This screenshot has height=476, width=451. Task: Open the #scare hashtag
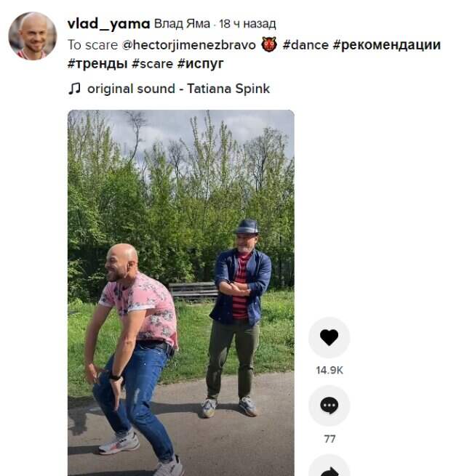point(153,63)
